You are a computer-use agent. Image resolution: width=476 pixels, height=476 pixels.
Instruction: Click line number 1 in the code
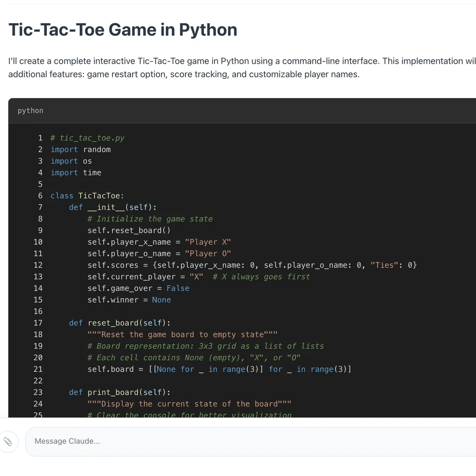pos(40,138)
